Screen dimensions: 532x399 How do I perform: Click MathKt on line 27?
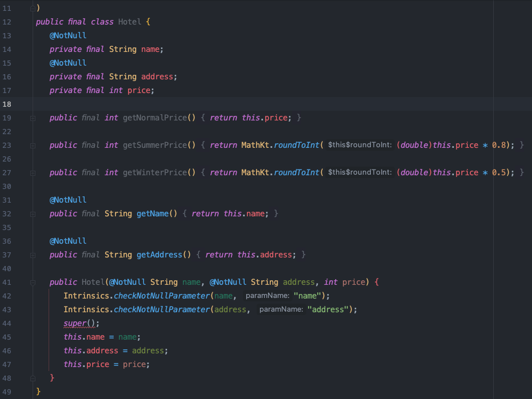click(255, 172)
